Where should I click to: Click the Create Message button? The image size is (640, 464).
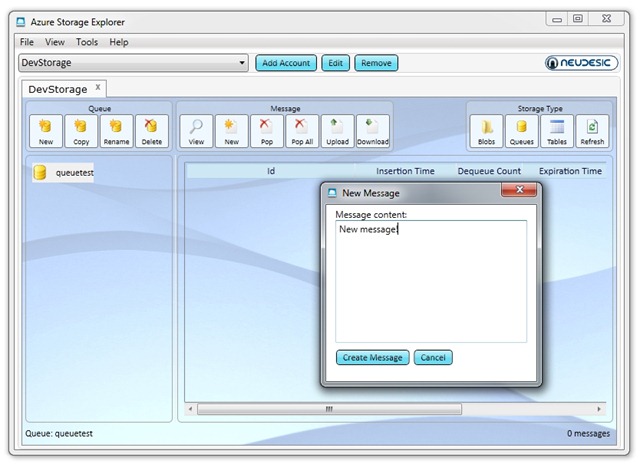pos(372,358)
